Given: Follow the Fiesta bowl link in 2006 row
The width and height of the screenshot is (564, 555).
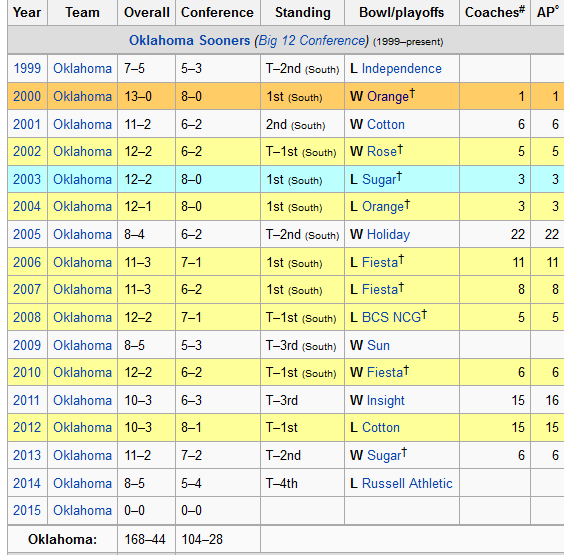Looking at the screenshot, I should coord(379,263).
